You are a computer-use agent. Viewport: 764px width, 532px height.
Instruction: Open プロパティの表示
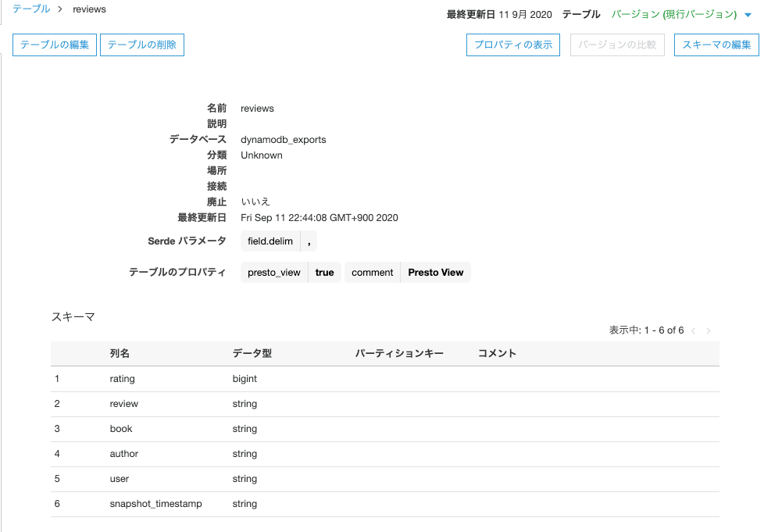point(512,45)
